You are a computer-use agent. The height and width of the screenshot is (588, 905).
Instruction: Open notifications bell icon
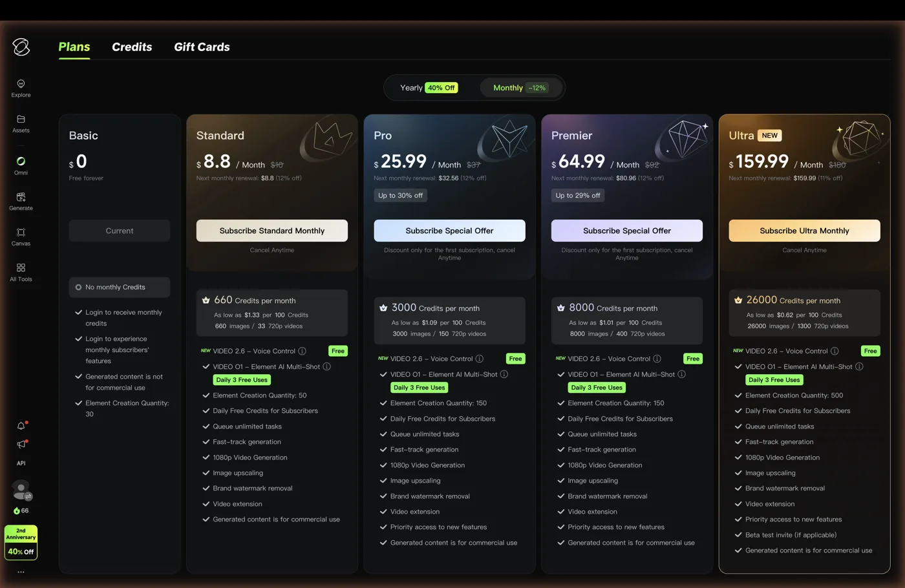click(x=21, y=426)
